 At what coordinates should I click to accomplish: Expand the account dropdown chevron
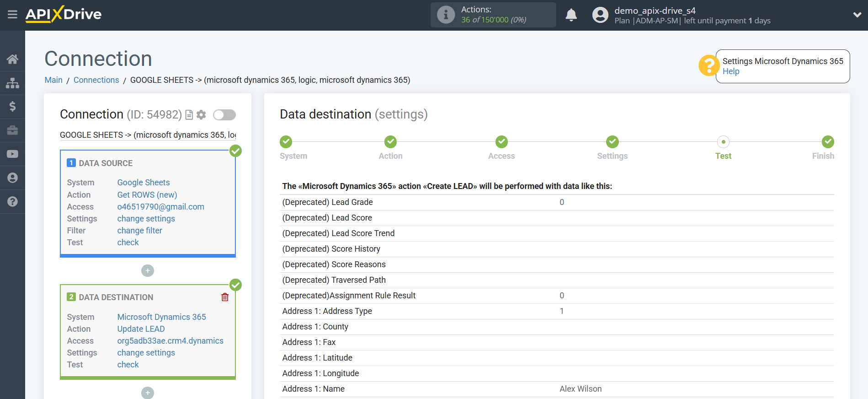(857, 15)
